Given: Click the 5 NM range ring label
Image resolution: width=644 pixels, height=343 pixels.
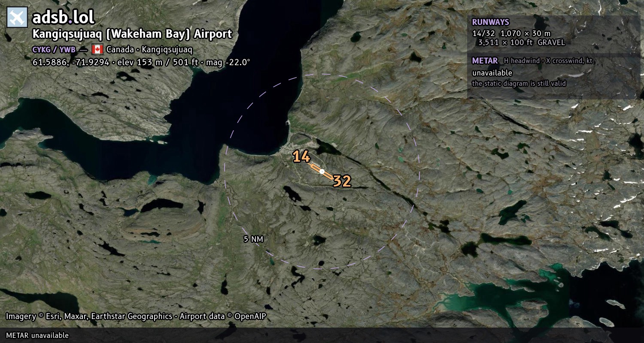Looking at the screenshot, I should 253,239.
